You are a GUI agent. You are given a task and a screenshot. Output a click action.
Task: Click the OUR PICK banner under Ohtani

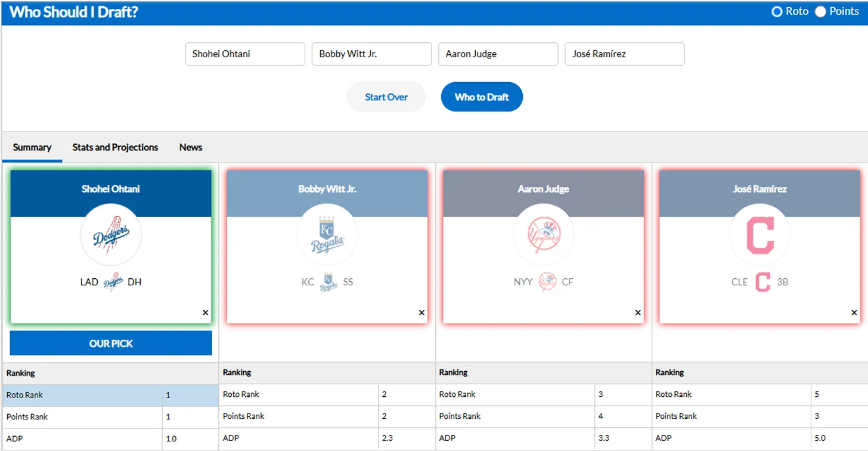coord(111,344)
